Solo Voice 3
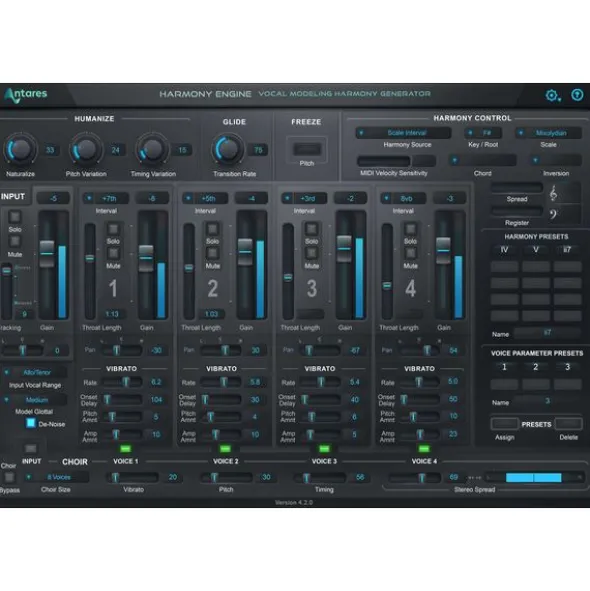This screenshot has width=590, height=591. point(311,229)
